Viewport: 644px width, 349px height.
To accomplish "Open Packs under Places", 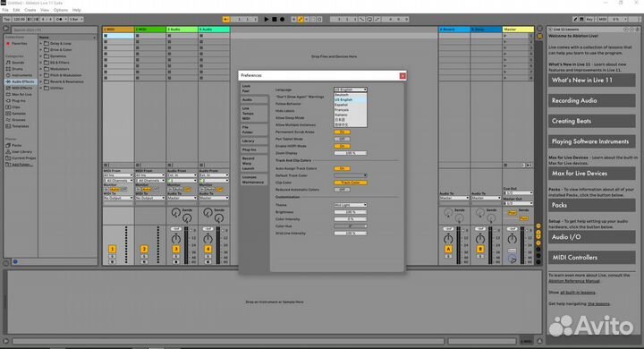I will pyautogui.click(x=15, y=145).
